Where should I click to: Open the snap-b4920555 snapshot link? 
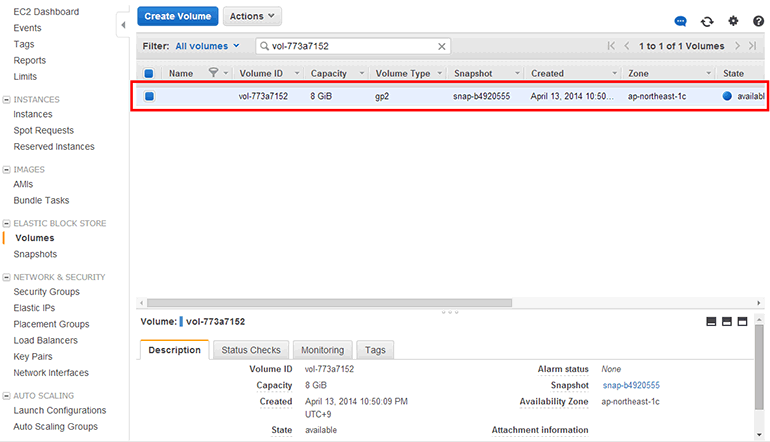[631, 385]
